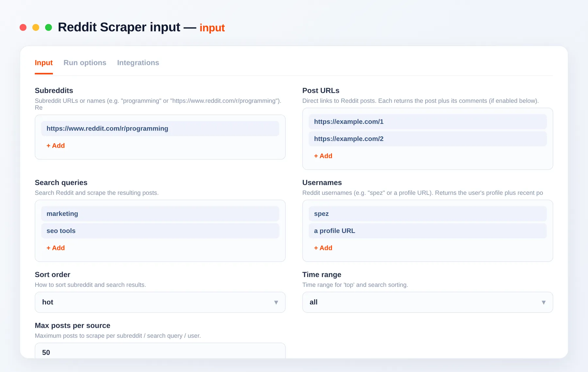Add a new post URL
The width and height of the screenshot is (588, 372).
323,156
